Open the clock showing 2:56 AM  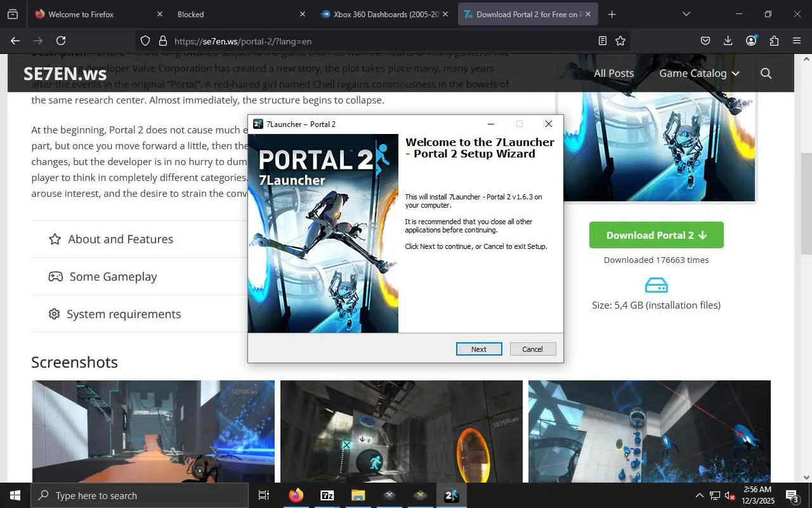[757, 495]
